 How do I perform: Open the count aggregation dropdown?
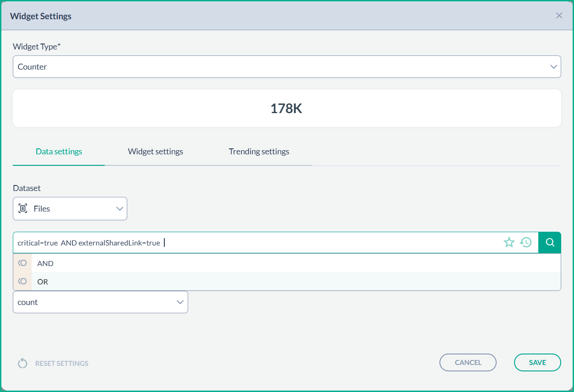[100, 302]
